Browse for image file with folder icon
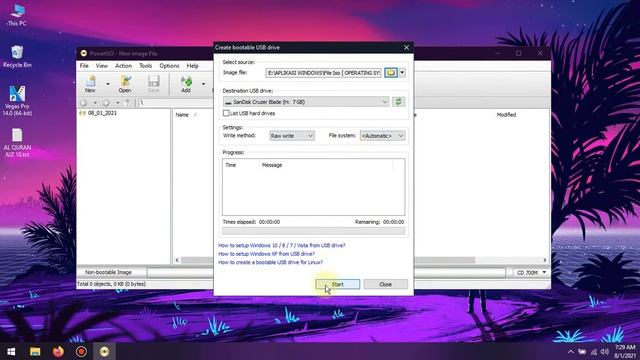640x360 pixels. point(391,73)
